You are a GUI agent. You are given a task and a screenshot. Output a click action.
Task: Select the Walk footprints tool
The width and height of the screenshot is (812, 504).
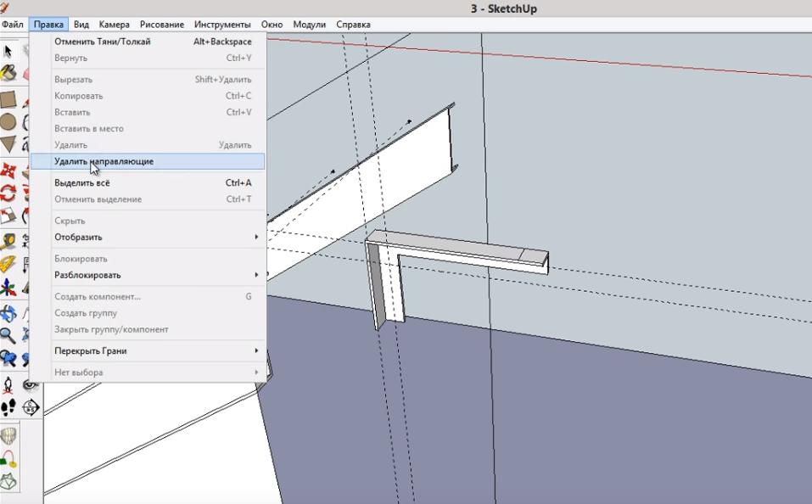8,408
